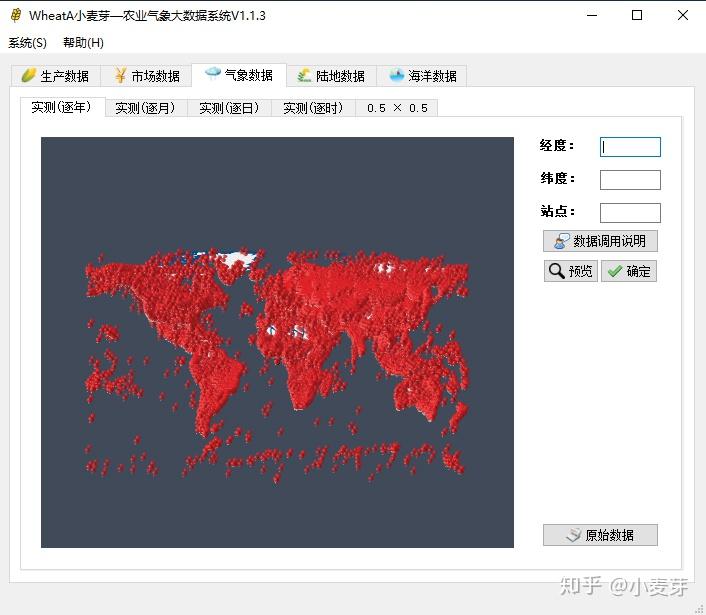Viewport: 706px width, 615px height.
Task: Select the 气象数据 tab
Action: click(x=239, y=75)
